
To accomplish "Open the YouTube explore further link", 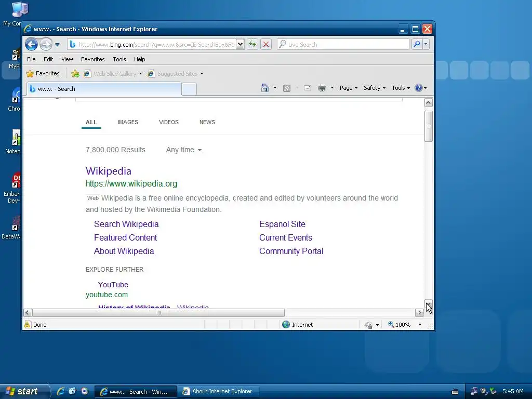I will [x=113, y=285].
